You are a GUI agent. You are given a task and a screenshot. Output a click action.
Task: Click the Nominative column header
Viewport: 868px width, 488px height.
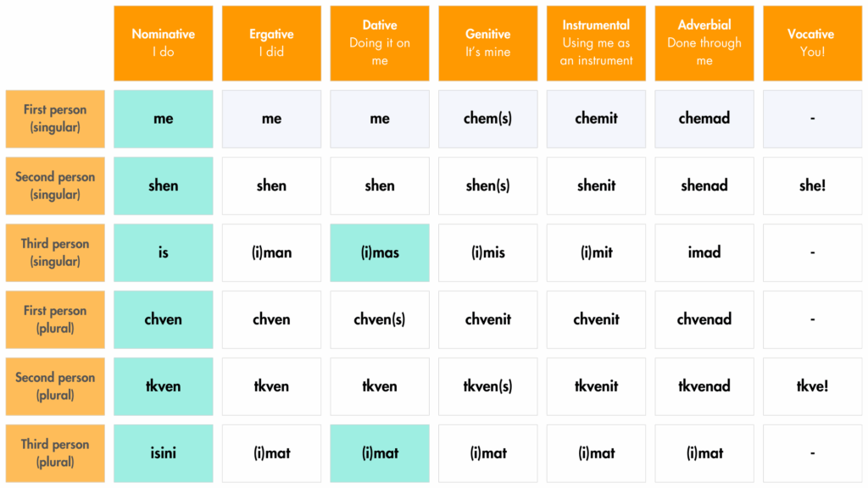pyautogui.click(x=164, y=43)
